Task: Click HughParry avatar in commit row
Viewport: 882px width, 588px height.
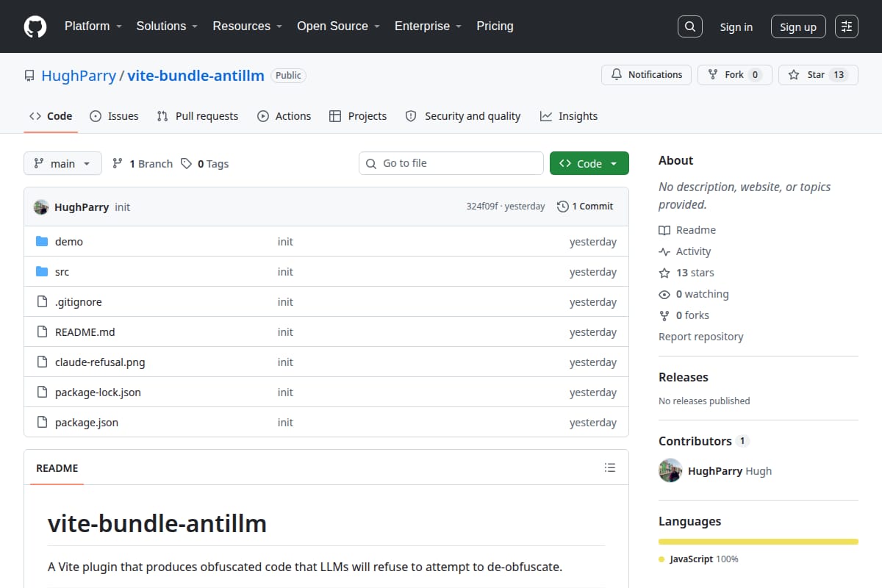Action: click(41, 207)
